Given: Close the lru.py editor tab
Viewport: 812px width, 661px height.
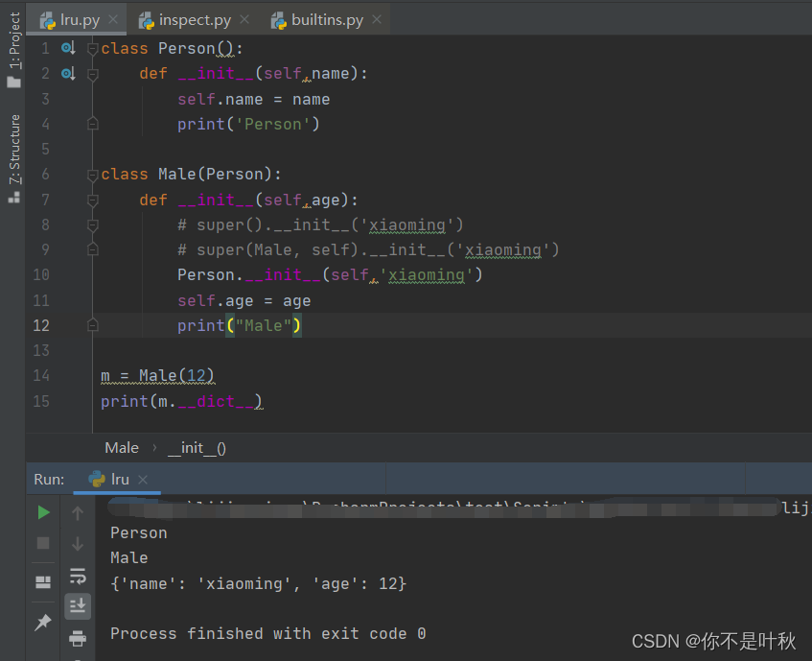Looking at the screenshot, I should click(x=113, y=20).
